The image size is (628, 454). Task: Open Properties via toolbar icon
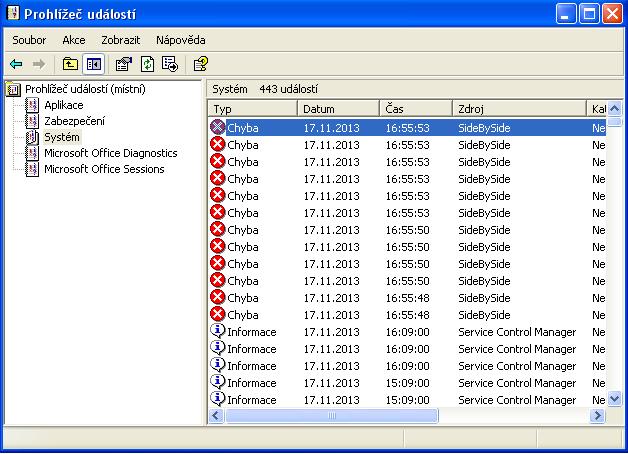coord(124,64)
